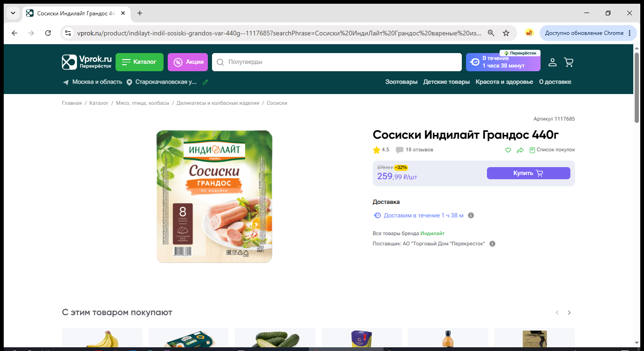Open site information icon in address bar

(68, 33)
